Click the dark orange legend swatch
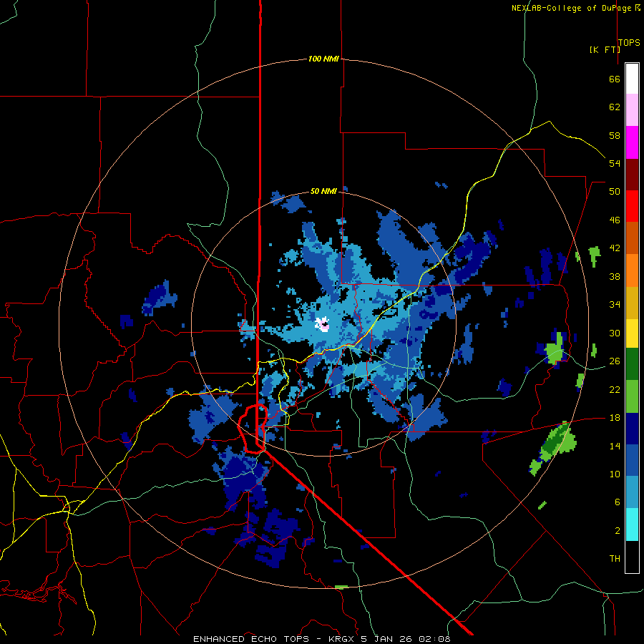644x644 pixels. (632, 238)
